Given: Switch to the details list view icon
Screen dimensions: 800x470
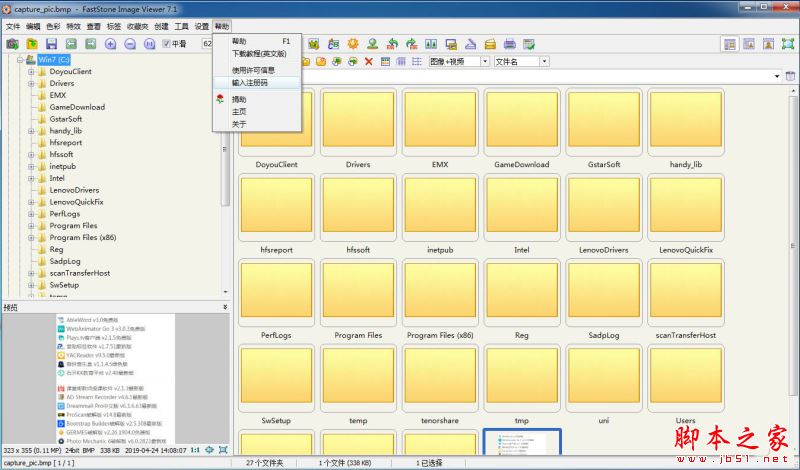Looking at the screenshot, I should point(417,61).
